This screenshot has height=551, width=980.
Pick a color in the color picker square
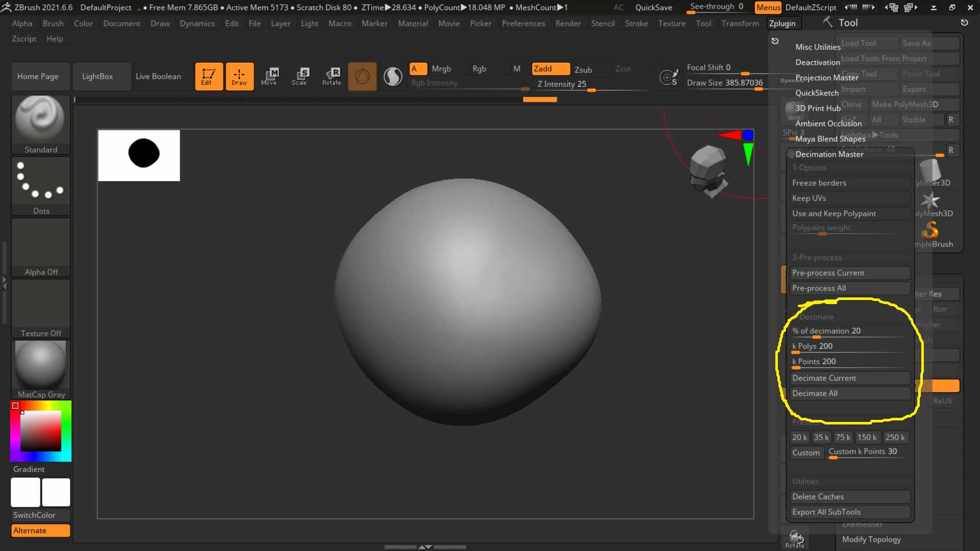pyautogui.click(x=41, y=431)
